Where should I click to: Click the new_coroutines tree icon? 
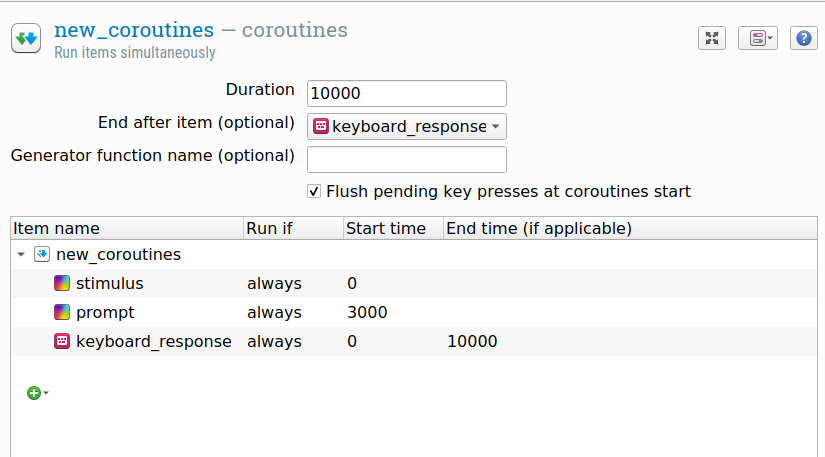coord(42,254)
